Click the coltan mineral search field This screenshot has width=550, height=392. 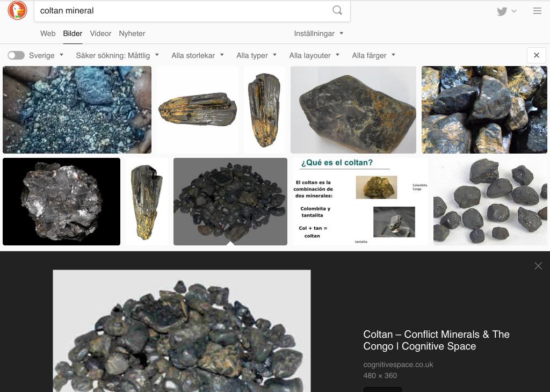[x=183, y=11]
